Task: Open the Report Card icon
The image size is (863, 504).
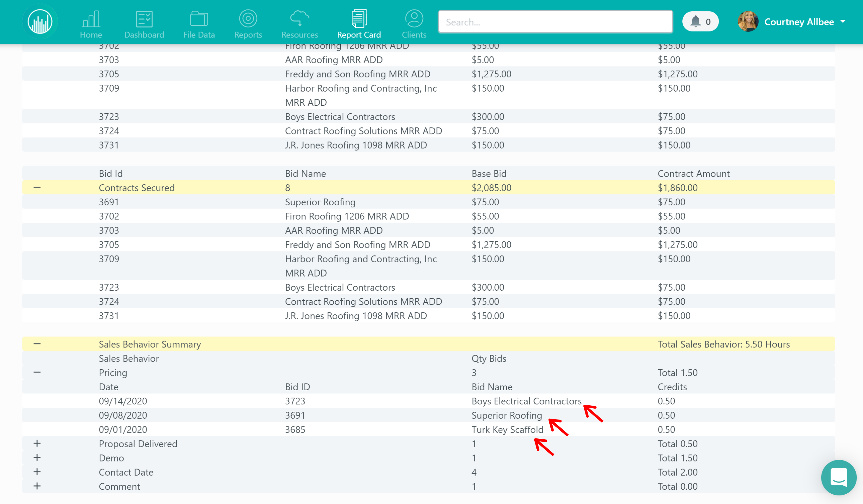Action: 359,19
